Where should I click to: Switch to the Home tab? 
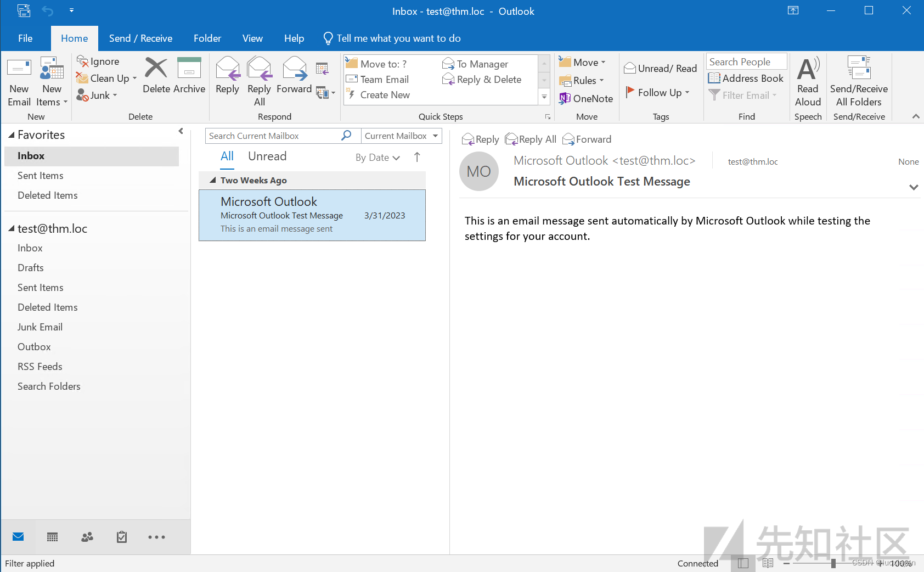coord(75,38)
